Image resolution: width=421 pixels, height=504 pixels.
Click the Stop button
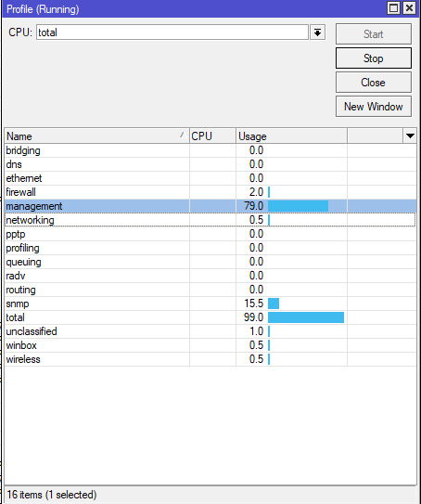tap(374, 58)
